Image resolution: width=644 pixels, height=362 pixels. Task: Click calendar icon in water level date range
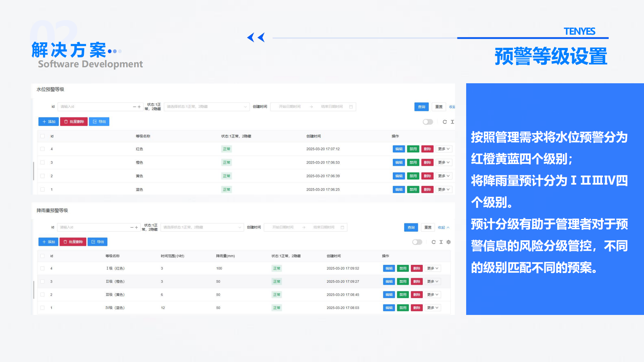tap(351, 107)
